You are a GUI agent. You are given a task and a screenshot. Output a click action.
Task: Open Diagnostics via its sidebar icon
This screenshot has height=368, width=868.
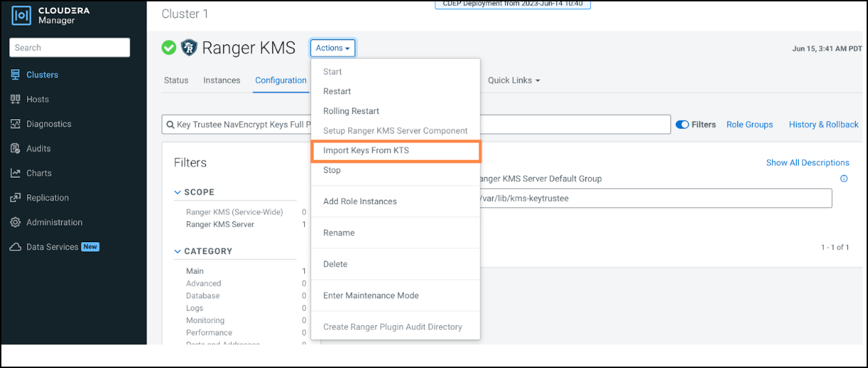(x=15, y=125)
